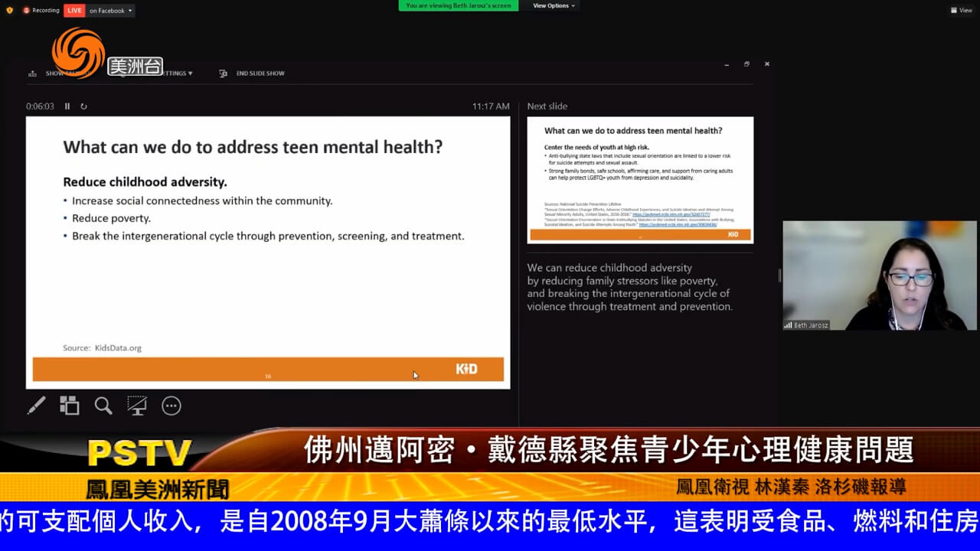Click the green screen sharing notification banner
The width and height of the screenshot is (980, 551).
[x=458, y=6]
